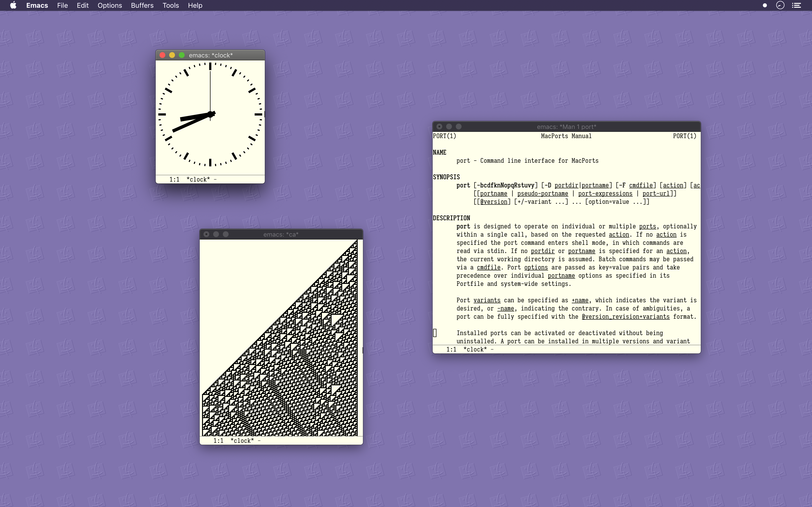
Task: Minimize the clock window with yellow button
Action: [172, 55]
